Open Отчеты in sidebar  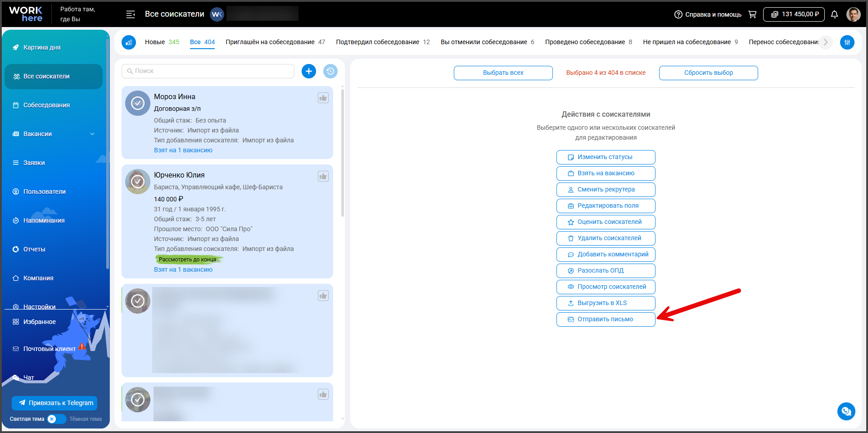coord(54,249)
